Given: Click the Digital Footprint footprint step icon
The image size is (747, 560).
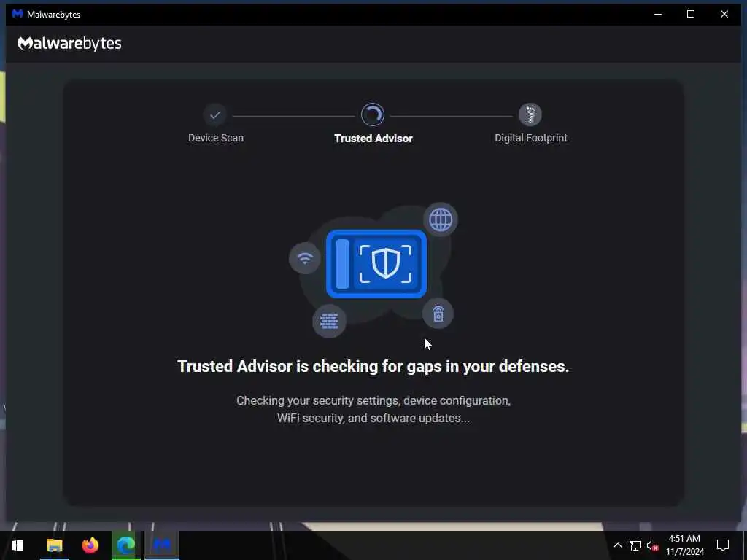Looking at the screenshot, I should (530, 114).
